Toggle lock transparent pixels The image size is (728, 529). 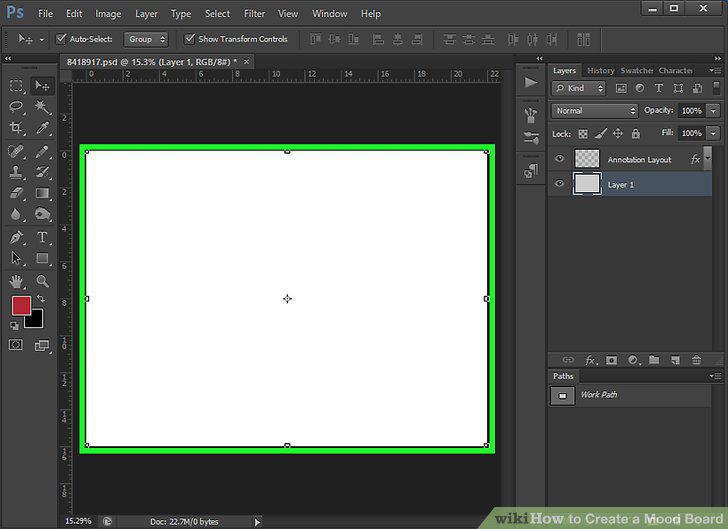tap(583, 134)
